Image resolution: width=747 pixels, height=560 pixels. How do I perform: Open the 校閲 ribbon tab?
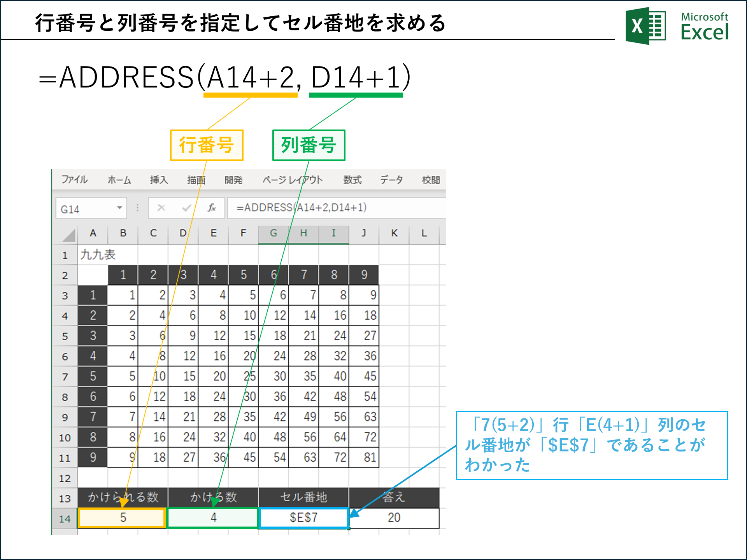(x=431, y=180)
